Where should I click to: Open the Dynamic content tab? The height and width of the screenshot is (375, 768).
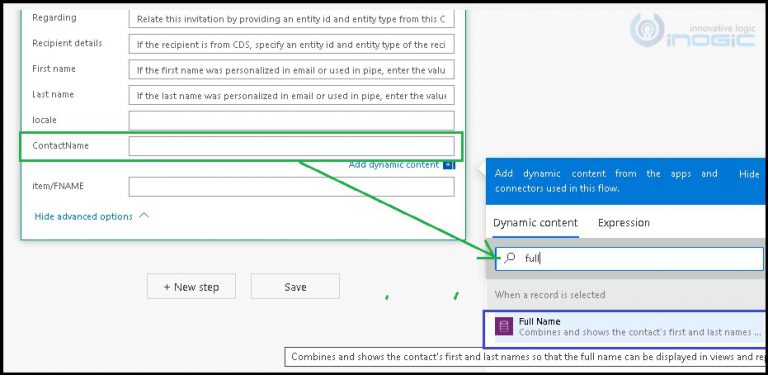535,223
